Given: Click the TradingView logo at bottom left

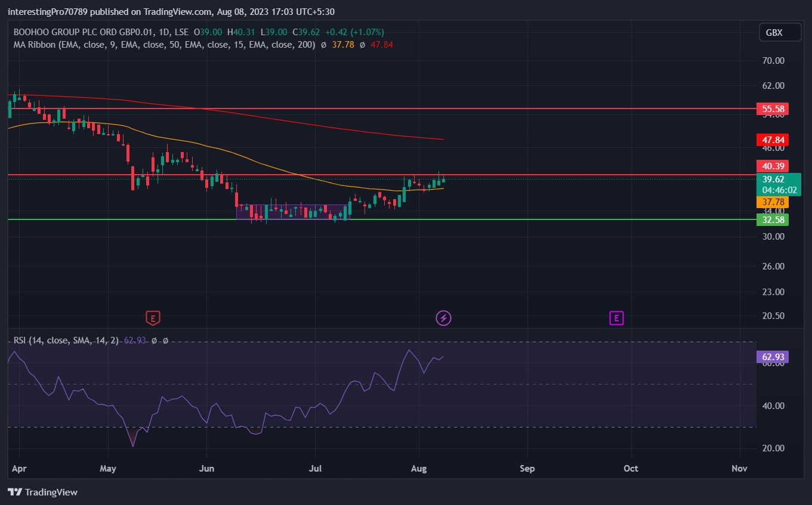Looking at the screenshot, I should pyautogui.click(x=42, y=492).
